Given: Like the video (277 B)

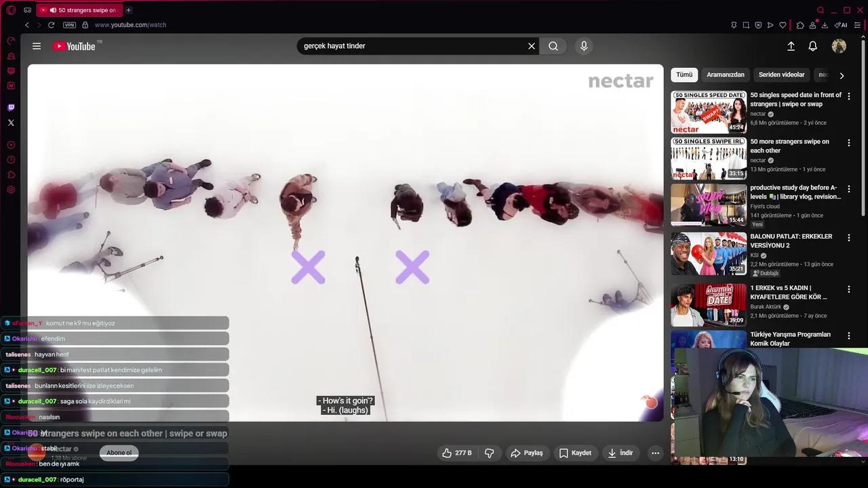Looking at the screenshot, I should [x=456, y=453].
